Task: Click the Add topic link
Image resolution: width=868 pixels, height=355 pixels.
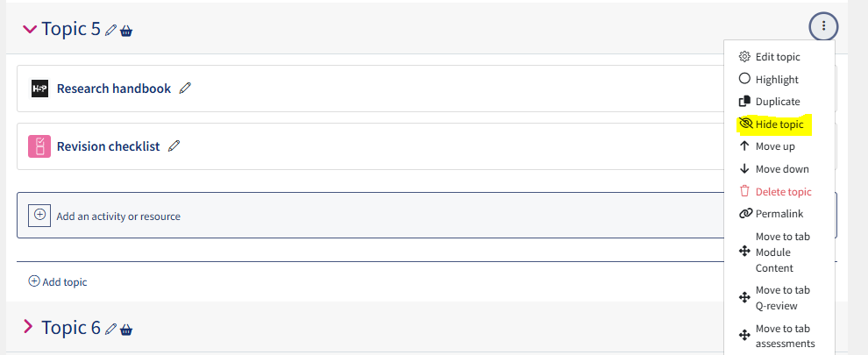Action: tap(58, 282)
